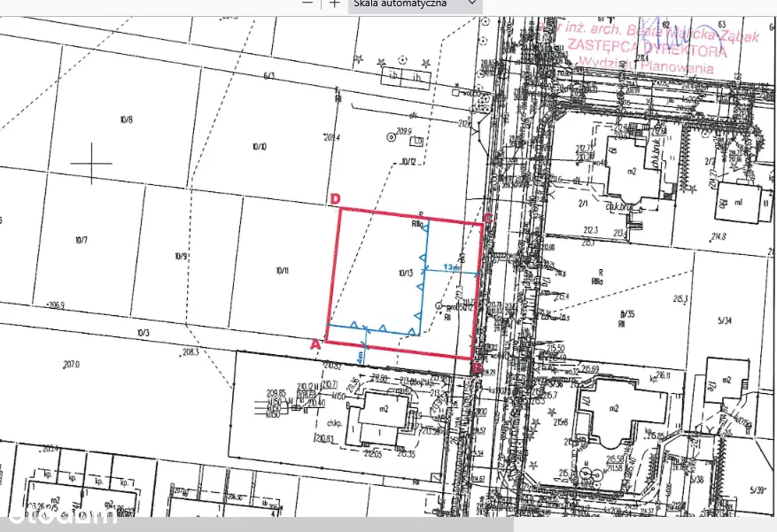The width and height of the screenshot is (777, 532).
Task: Click the red corner label A
Action: [314, 343]
